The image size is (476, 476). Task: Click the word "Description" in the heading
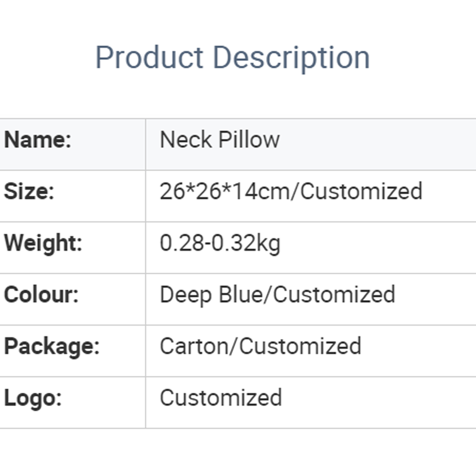tap(292, 58)
